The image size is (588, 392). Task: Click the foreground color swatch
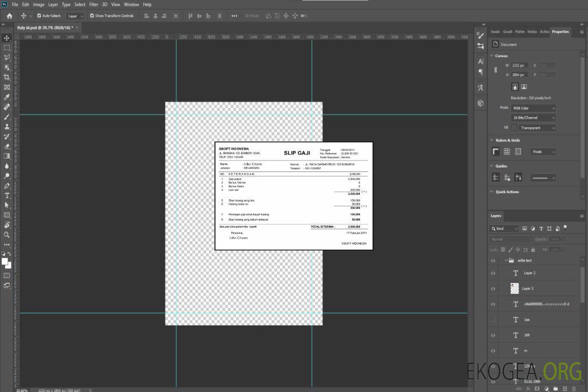point(4,262)
